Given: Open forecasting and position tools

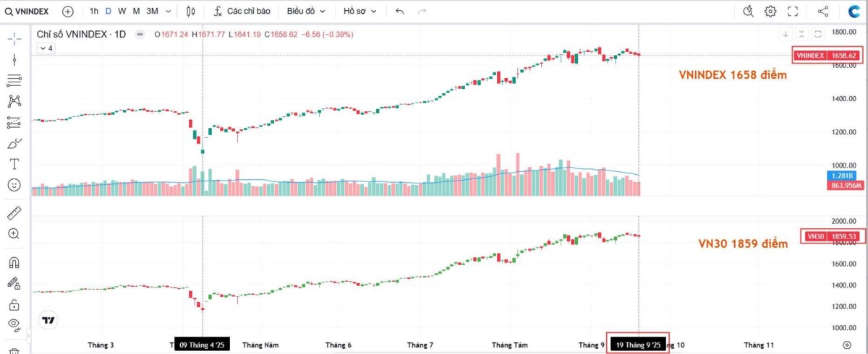Looking at the screenshot, I should [x=14, y=122].
